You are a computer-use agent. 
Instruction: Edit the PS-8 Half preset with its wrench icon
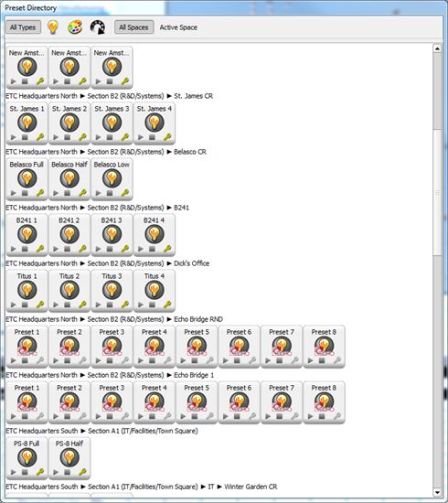tap(82, 472)
